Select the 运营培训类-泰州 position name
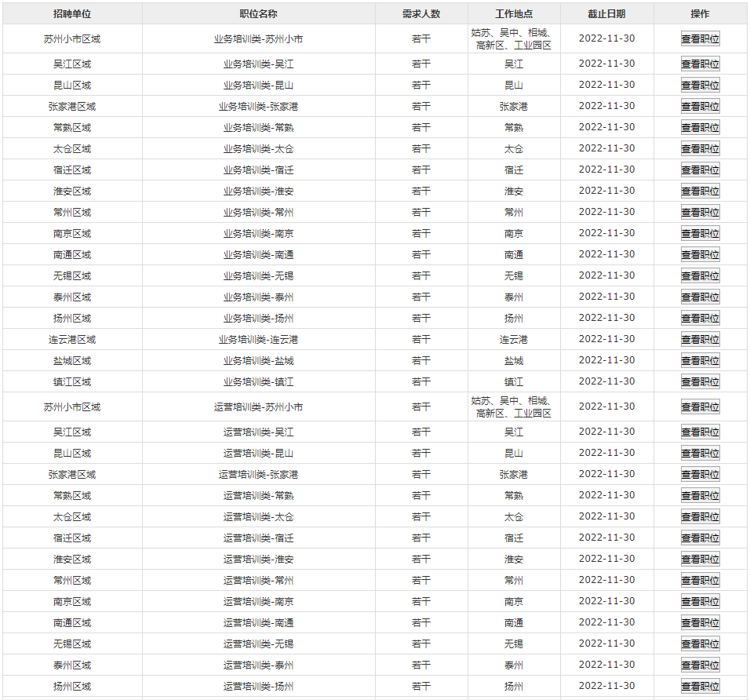Image resolution: width=750 pixels, height=700 pixels. 258,665
